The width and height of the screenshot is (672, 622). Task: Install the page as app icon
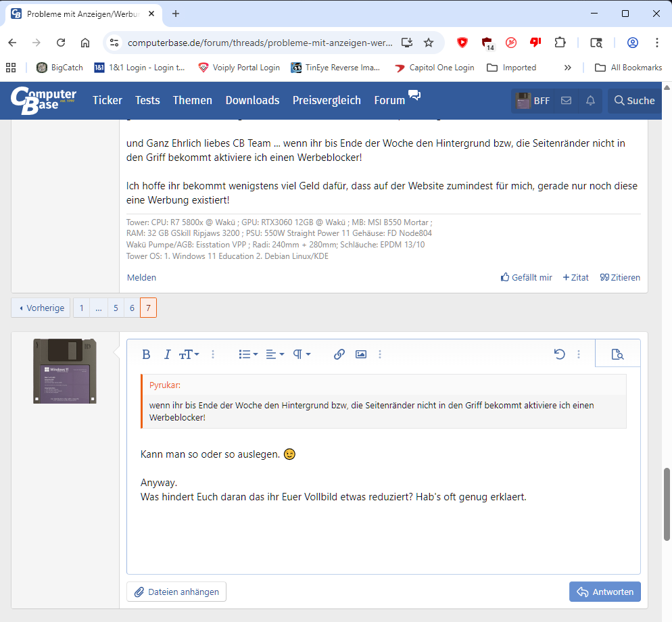(407, 43)
